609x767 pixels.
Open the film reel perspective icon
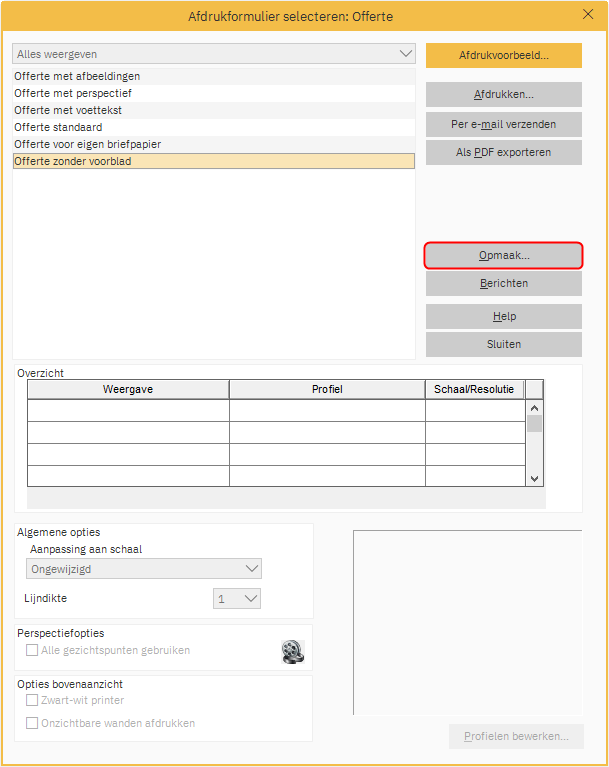[x=293, y=652]
